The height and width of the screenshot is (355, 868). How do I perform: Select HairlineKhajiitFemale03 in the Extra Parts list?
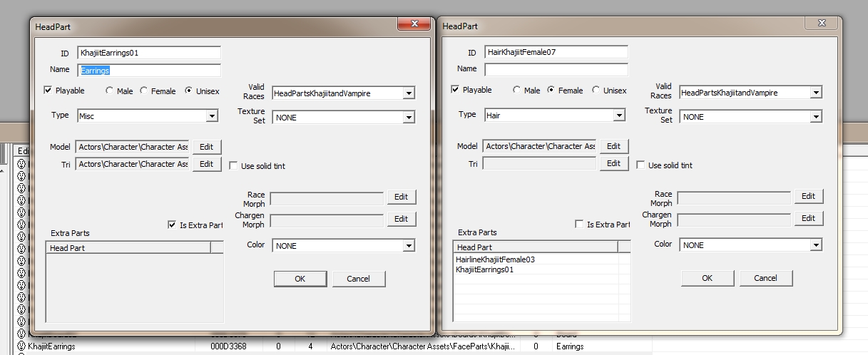tap(495, 259)
